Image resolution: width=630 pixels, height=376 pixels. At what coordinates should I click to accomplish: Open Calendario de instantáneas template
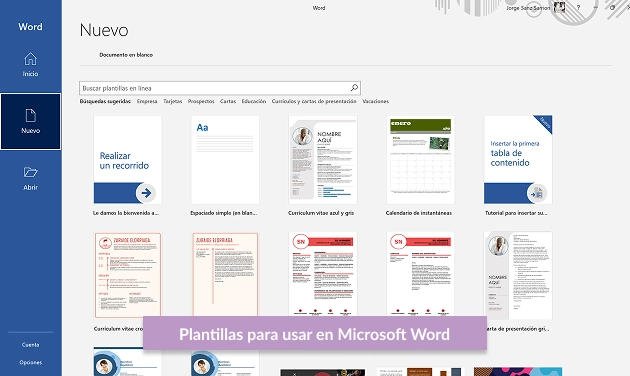point(420,160)
